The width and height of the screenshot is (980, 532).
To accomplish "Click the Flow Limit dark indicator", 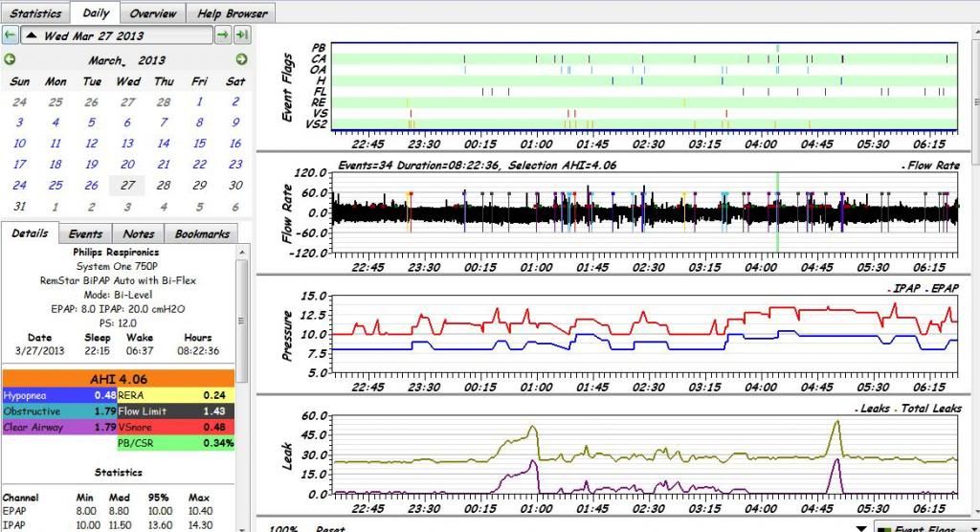I will [176, 411].
